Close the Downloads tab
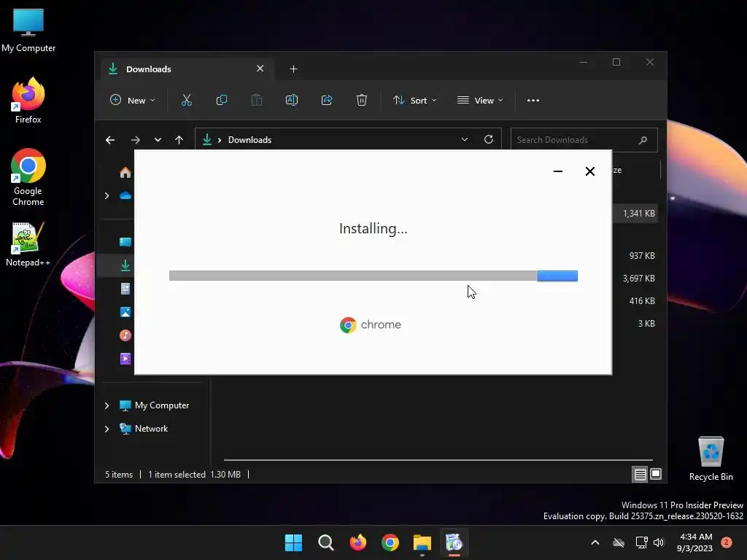The width and height of the screenshot is (747, 560). click(x=260, y=69)
